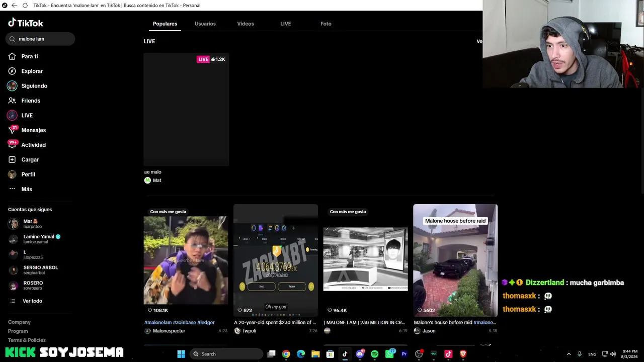Open Task View from the taskbar

[271, 354]
